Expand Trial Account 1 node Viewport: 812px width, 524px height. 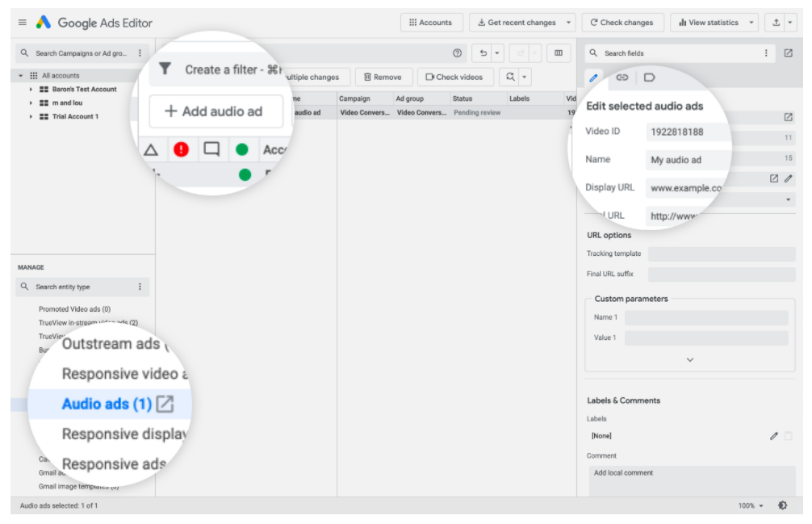(x=31, y=116)
